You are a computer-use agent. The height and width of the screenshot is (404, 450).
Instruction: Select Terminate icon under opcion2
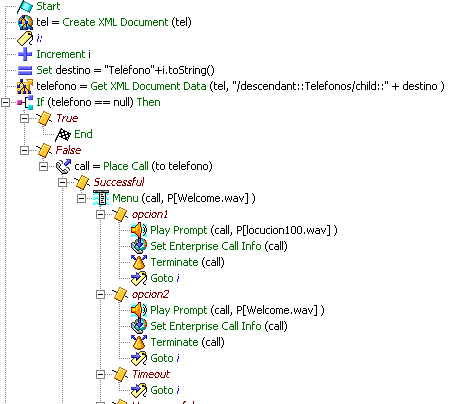tap(139, 342)
